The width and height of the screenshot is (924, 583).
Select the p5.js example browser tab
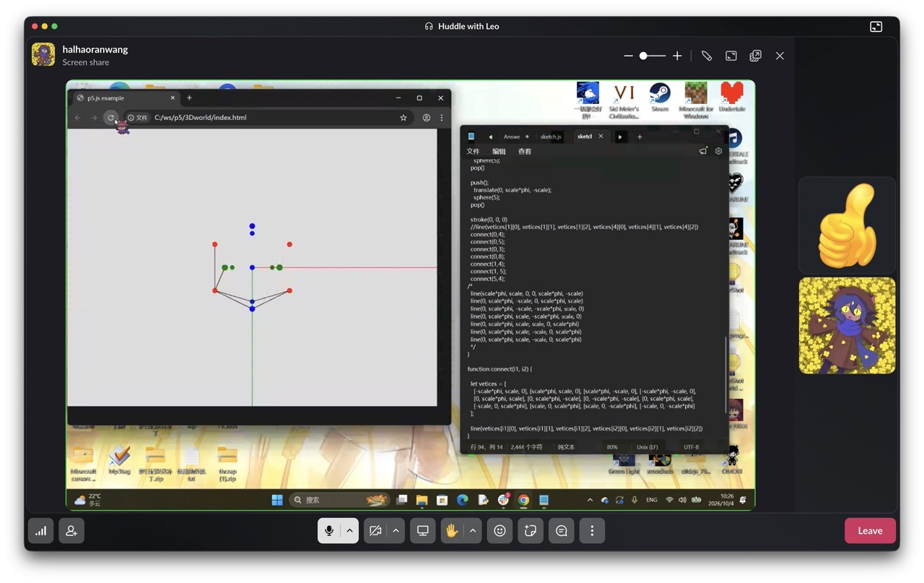pos(126,98)
